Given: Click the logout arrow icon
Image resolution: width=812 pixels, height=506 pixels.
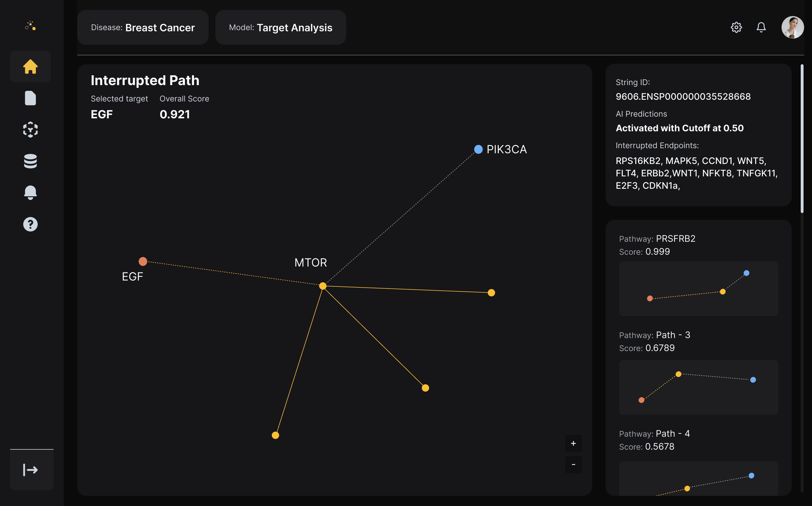Looking at the screenshot, I should coord(31,470).
